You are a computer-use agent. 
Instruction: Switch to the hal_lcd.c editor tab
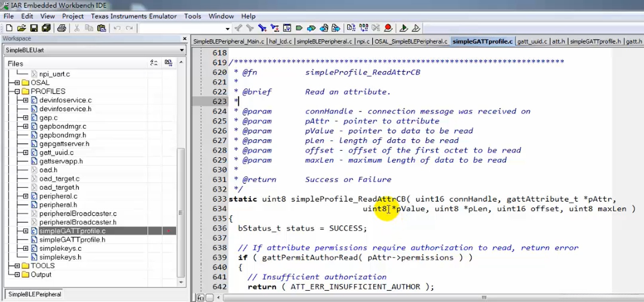[280, 41]
